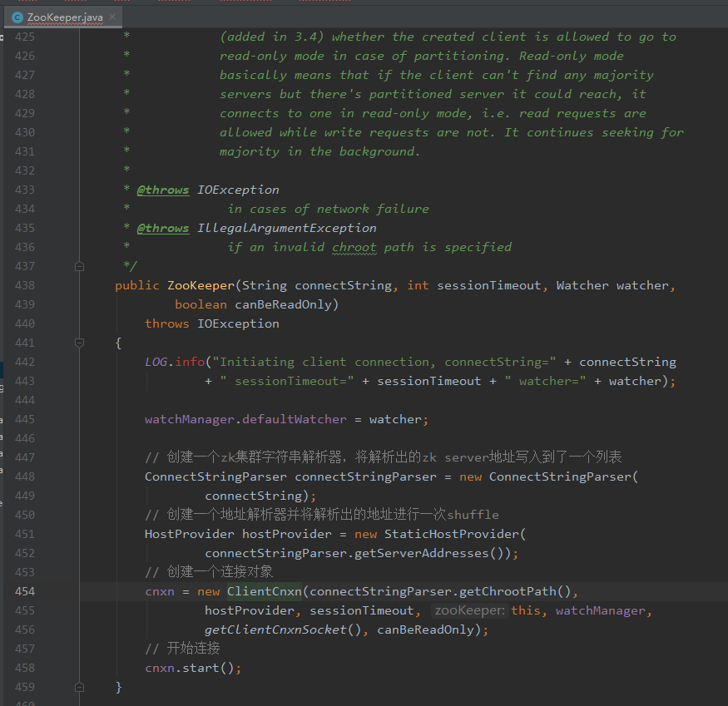Image resolution: width=728 pixels, height=706 pixels.
Task: Click the gutter at line number 454
Action: (25, 591)
